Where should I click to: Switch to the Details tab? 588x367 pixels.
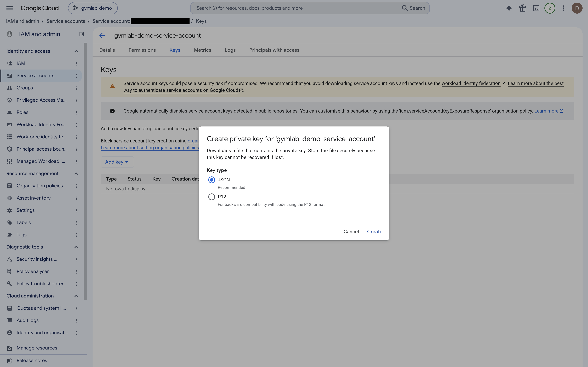click(107, 50)
